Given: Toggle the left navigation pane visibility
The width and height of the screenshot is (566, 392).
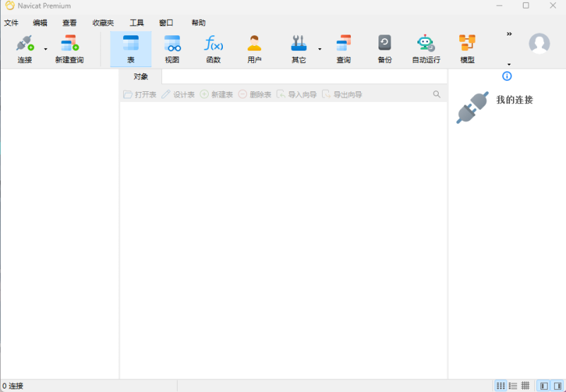Looking at the screenshot, I should (544, 386).
